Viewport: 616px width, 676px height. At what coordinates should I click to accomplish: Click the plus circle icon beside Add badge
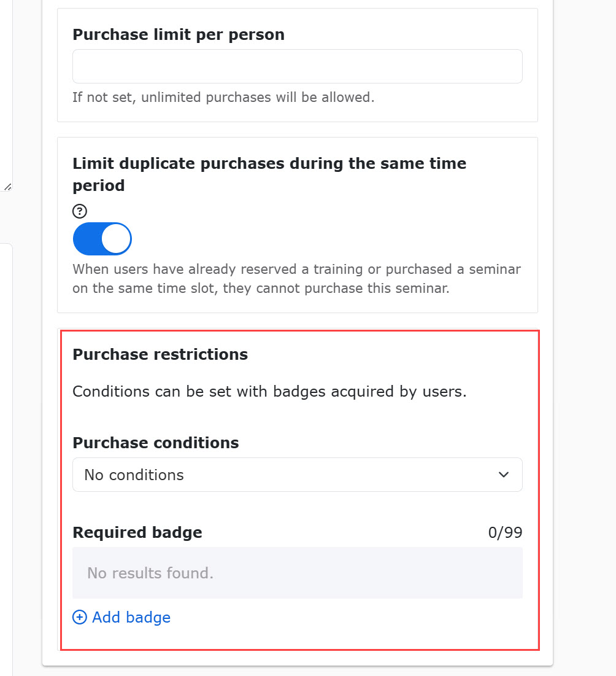tap(80, 618)
